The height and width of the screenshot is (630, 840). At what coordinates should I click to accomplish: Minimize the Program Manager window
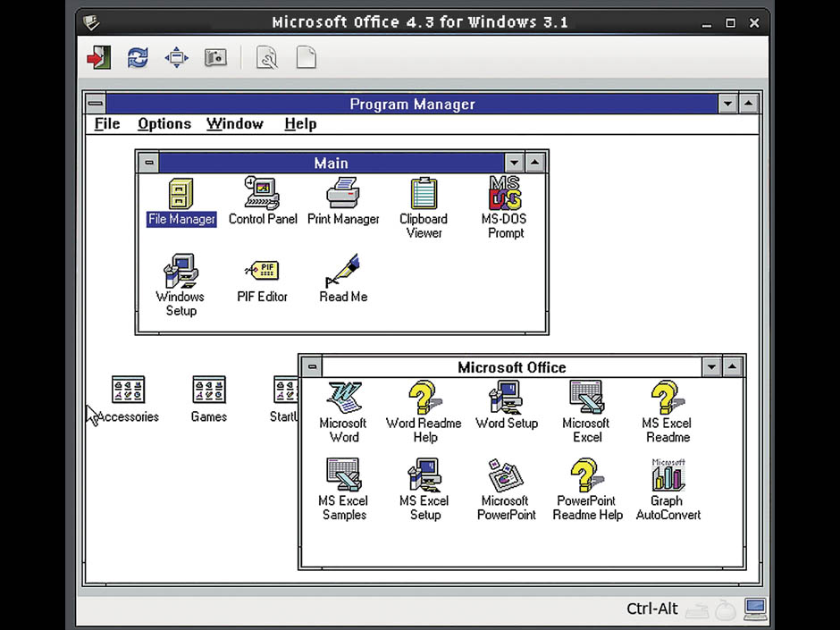[727, 104]
